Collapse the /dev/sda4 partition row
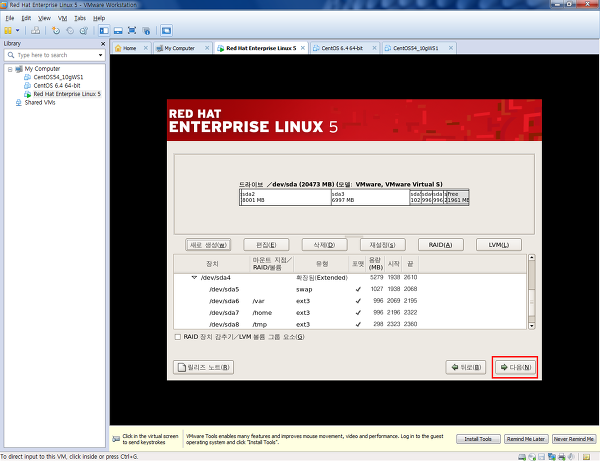 pyautogui.click(x=194, y=278)
